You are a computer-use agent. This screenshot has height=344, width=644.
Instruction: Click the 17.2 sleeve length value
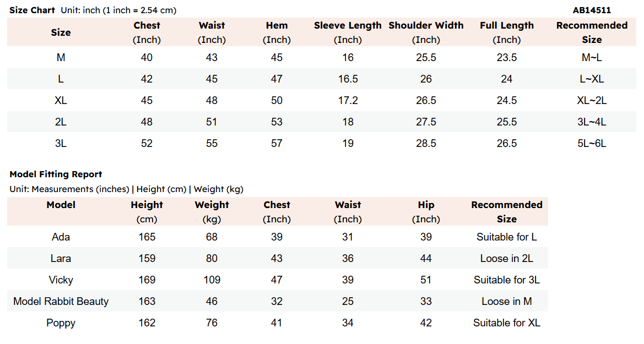pos(348,101)
